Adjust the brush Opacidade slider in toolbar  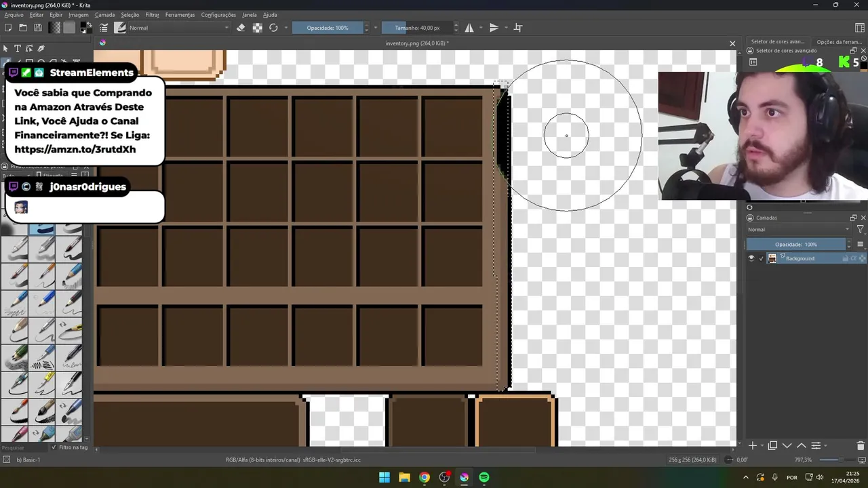(328, 28)
